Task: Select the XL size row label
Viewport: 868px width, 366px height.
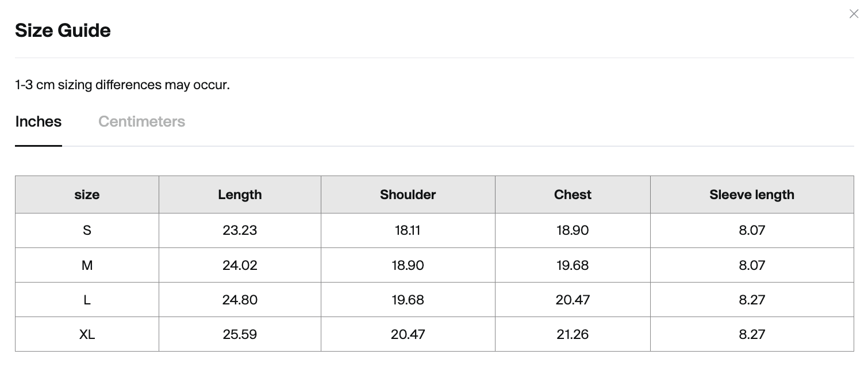Action: (87, 334)
